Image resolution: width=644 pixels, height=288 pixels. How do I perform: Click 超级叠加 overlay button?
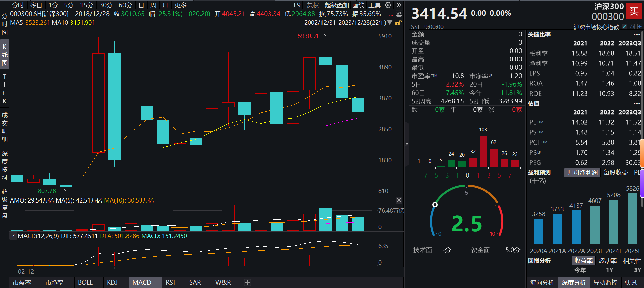click(337, 5)
